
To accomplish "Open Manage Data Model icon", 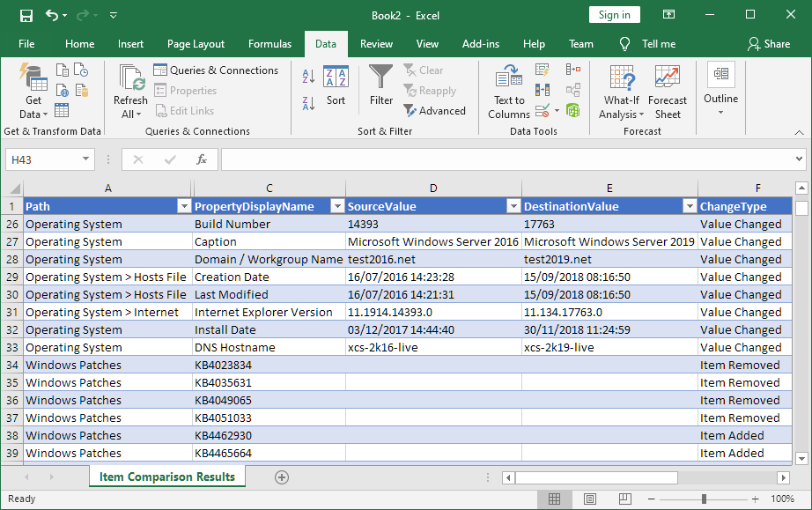I will (x=572, y=110).
